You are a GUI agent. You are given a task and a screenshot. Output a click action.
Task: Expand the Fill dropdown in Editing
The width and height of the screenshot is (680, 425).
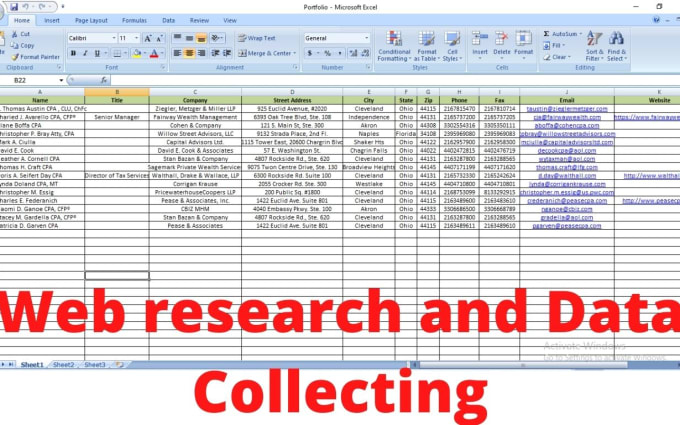pos(563,45)
